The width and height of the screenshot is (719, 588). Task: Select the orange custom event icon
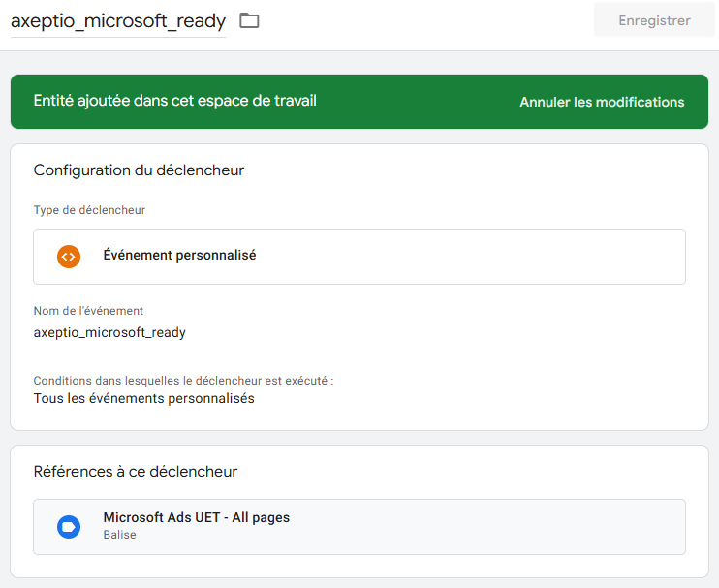[69, 256]
